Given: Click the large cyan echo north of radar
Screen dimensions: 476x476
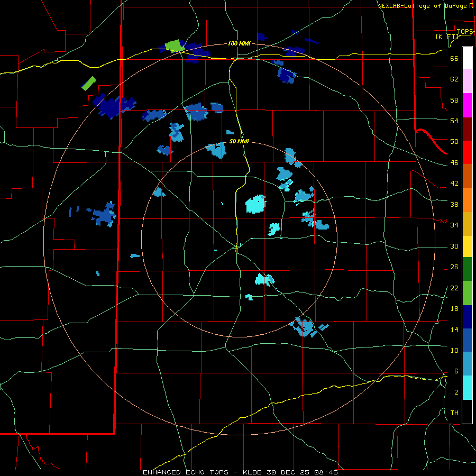Looking at the screenshot, I should (x=255, y=204).
